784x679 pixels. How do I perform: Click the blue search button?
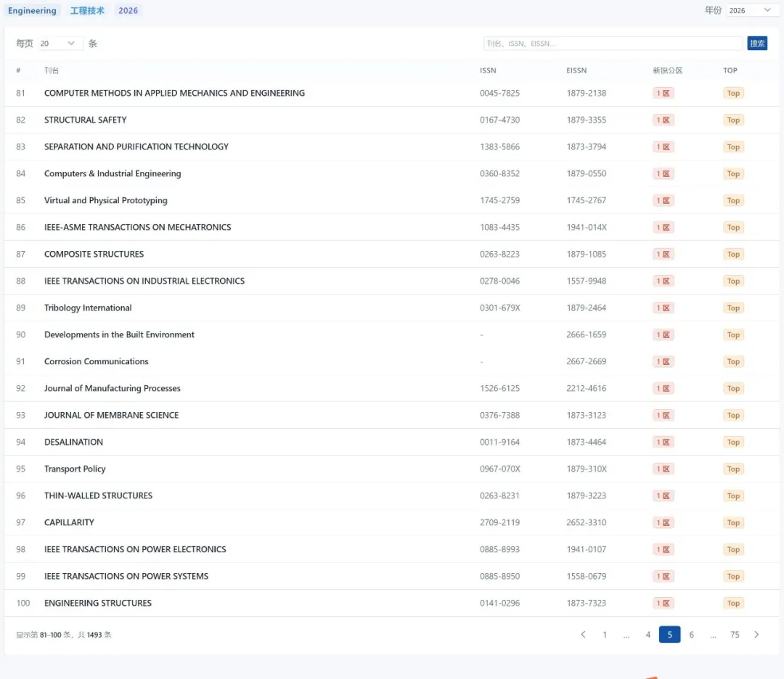757,44
